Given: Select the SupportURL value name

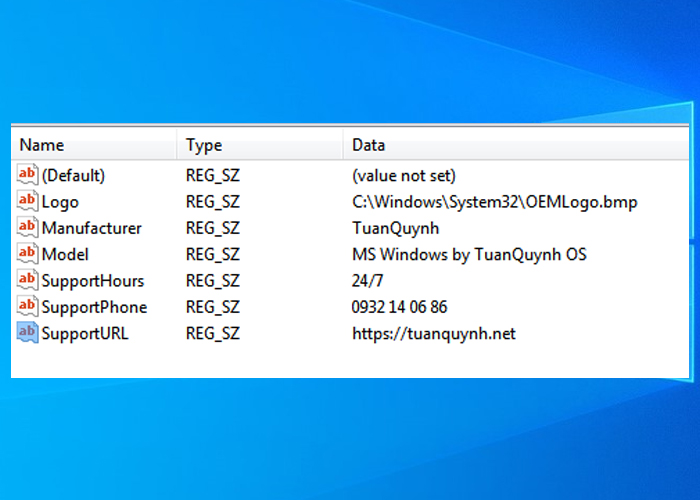Looking at the screenshot, I should point(85,333).
